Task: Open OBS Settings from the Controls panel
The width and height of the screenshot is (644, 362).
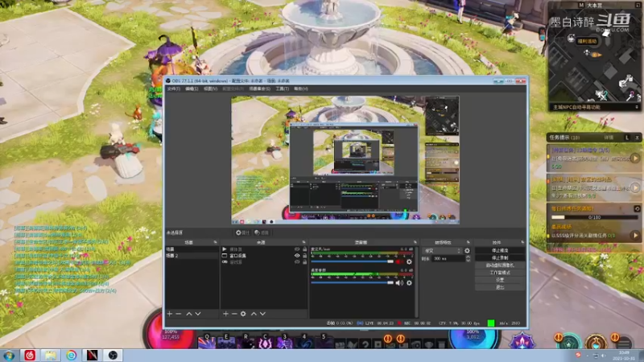Action: pyautogui.click(x=500, y=280)
